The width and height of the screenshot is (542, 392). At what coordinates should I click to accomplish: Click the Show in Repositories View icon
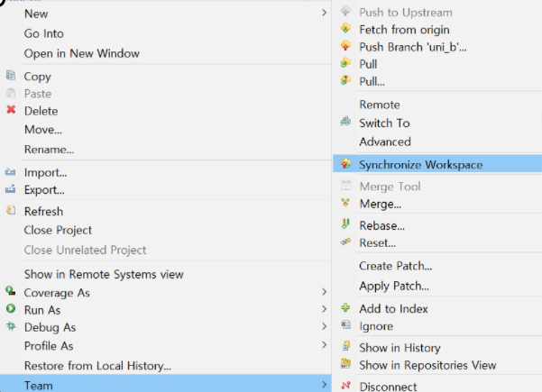(x=345, y=363)
